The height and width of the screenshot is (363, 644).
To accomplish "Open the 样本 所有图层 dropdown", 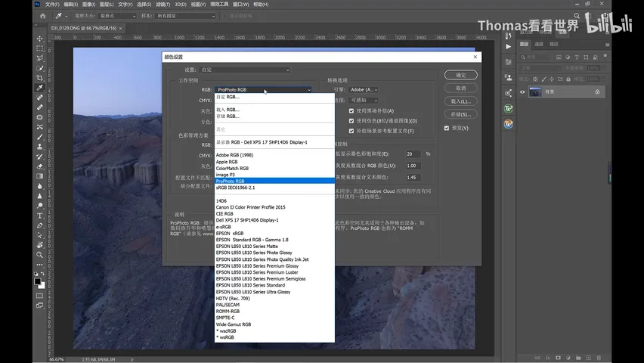I will [185, 16].
